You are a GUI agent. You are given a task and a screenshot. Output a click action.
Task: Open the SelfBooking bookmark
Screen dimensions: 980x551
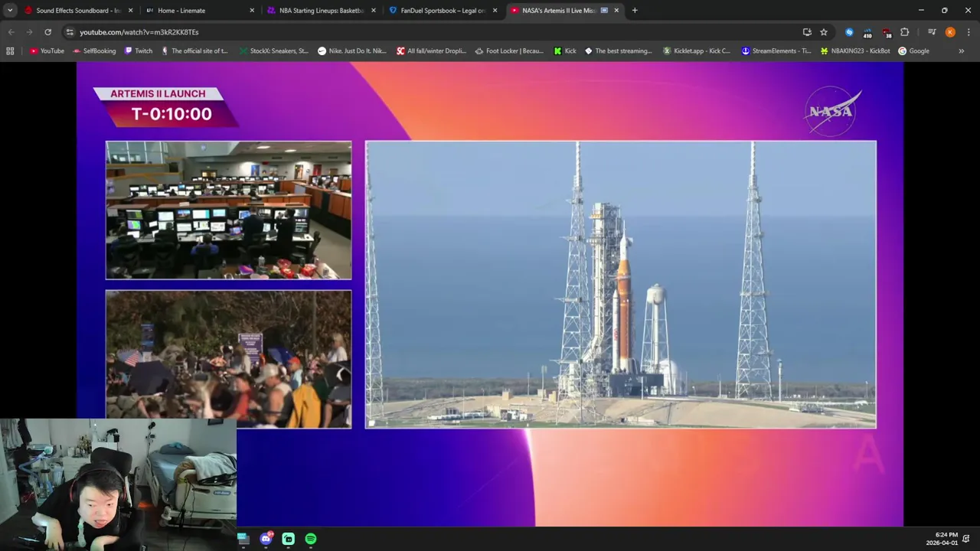94,51
